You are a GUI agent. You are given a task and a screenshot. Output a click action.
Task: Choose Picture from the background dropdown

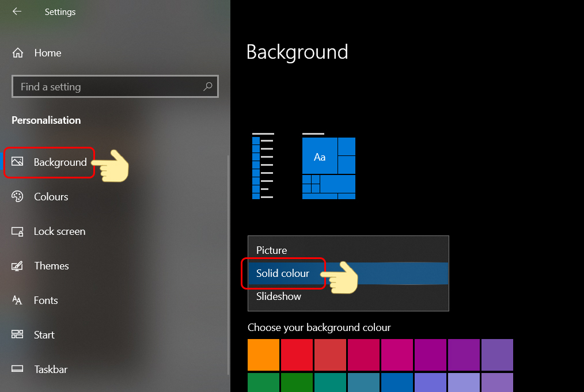point(348,250)
